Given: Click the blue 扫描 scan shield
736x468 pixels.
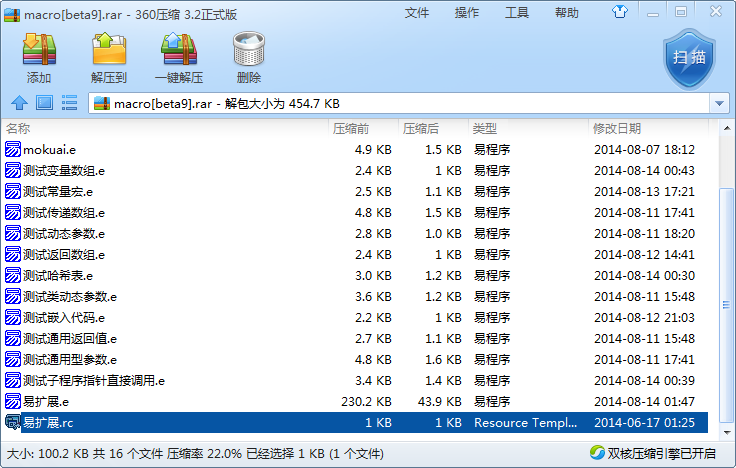Looking at the screenshot, I should (689, 59).
